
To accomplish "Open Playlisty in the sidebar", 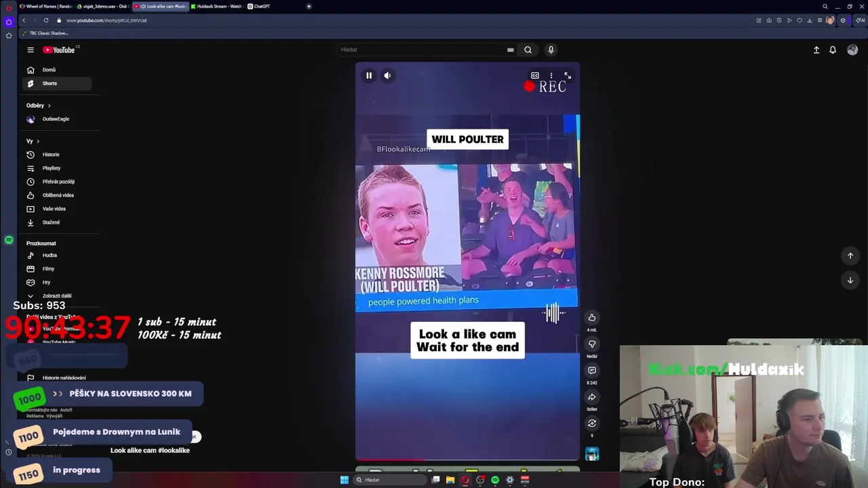I will 57,168.
